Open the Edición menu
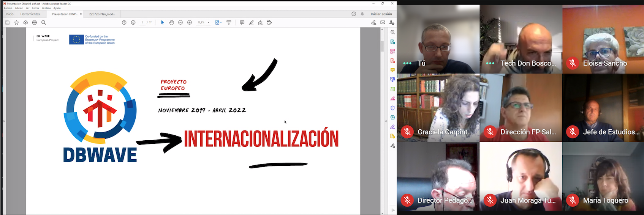The image size is (644, 215). [19, 8]
